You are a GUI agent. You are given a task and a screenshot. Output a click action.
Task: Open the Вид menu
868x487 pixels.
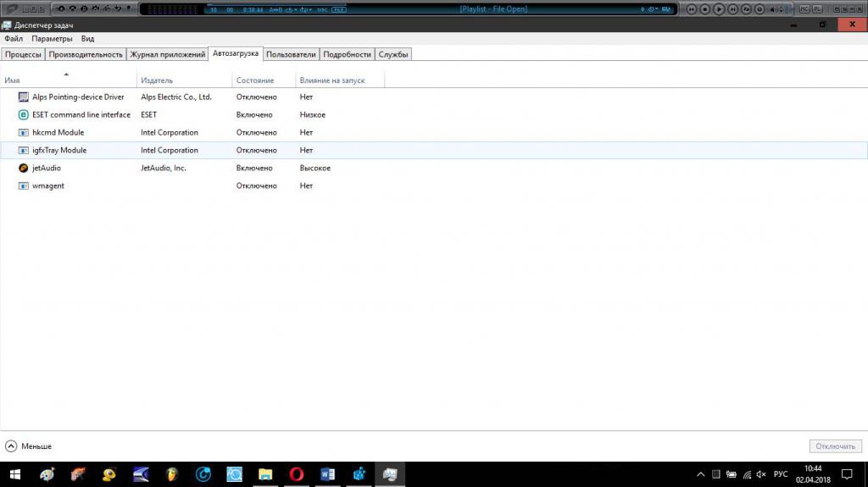87,39
